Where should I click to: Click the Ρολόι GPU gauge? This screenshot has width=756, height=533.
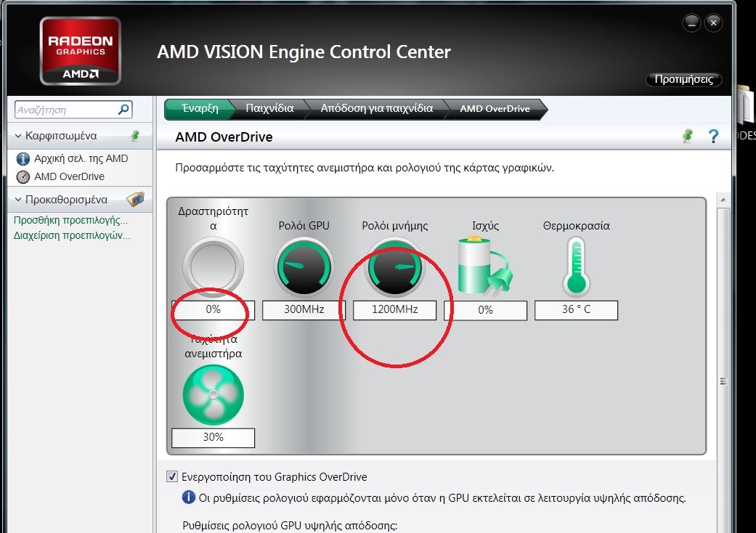(304, 267)
